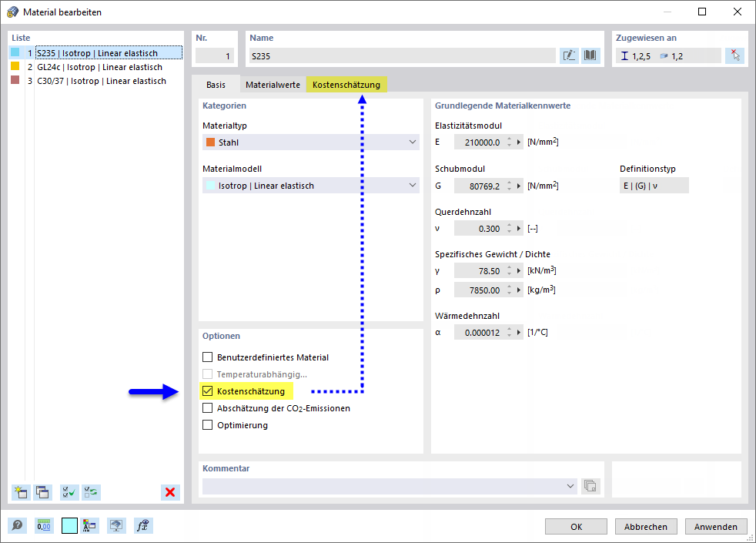Click the edit material name icon
Viewport: 756px width, 543px height.
coord(570,55)
